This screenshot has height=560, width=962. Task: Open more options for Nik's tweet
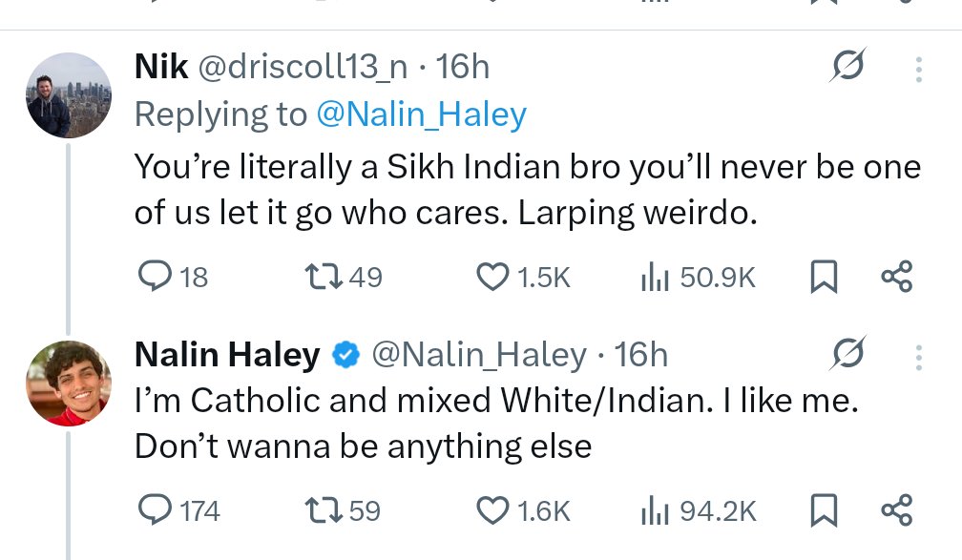[918, 68]
